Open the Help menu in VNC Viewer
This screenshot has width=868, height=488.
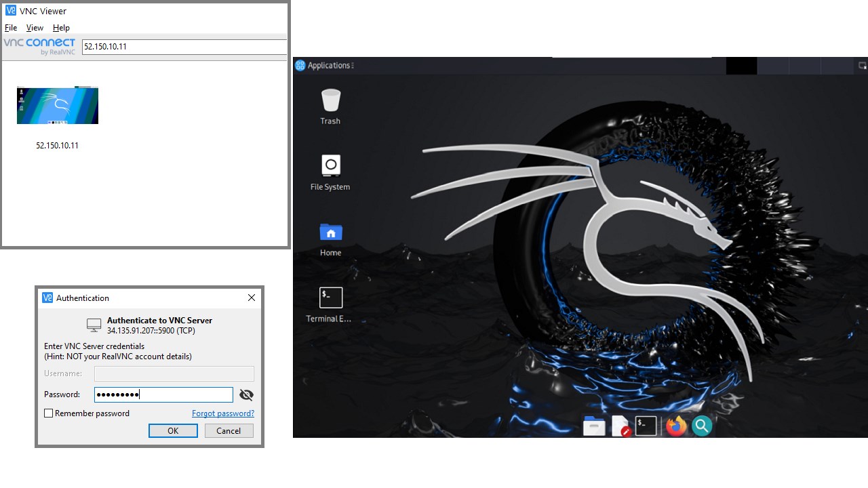click(61, 28)
